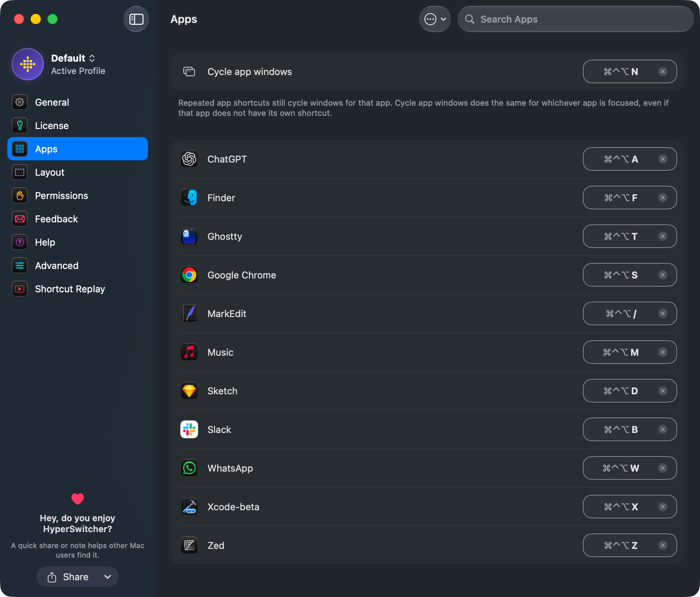This screenshot has width=700, height=597.
Task: Open the Feedback section
Action: tap(77, 219)
